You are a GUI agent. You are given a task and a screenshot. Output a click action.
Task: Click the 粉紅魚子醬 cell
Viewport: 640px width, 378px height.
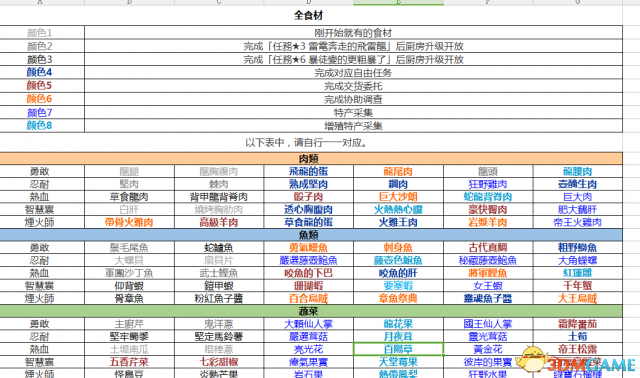219,298
